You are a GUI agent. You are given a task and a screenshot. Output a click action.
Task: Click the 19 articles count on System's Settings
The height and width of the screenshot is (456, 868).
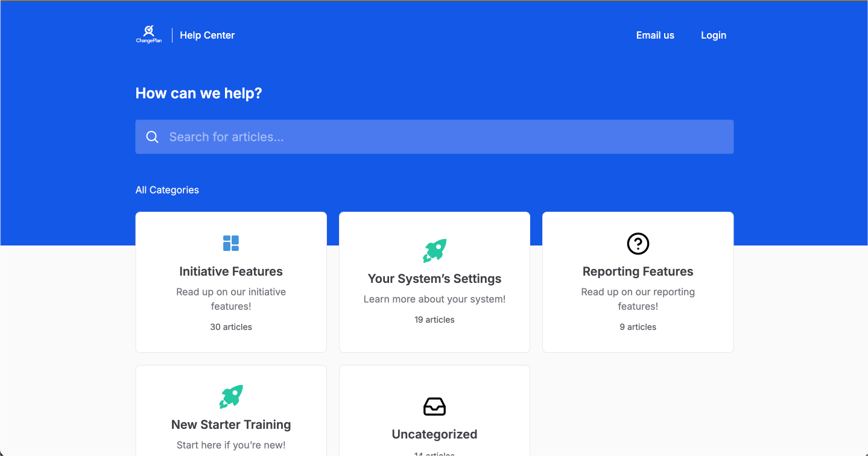coord(434,319)
